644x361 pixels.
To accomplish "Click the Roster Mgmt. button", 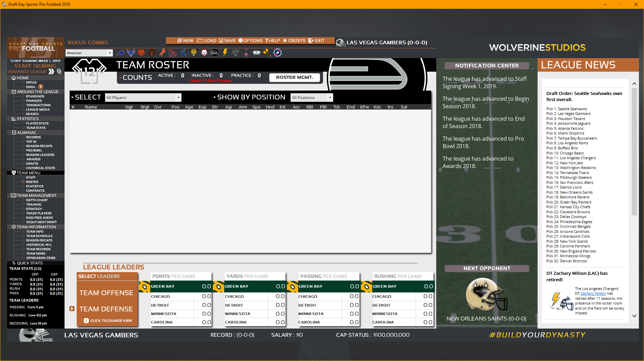I will tap(294, 77).
